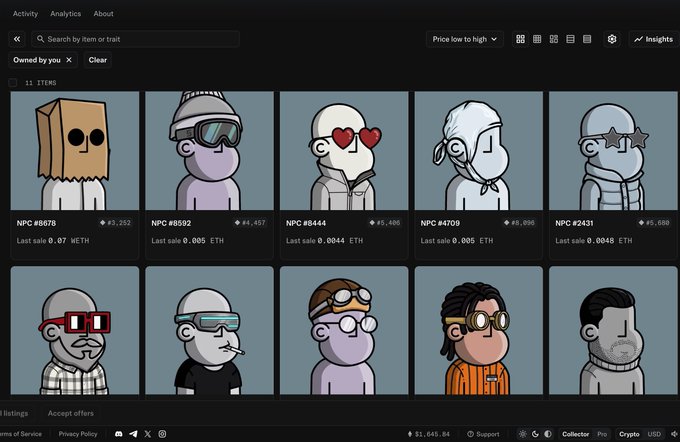Screen dimensions: 680x442
Task: Open the star glasses NPC #2431 image
Action: click(x=613, y=151)
